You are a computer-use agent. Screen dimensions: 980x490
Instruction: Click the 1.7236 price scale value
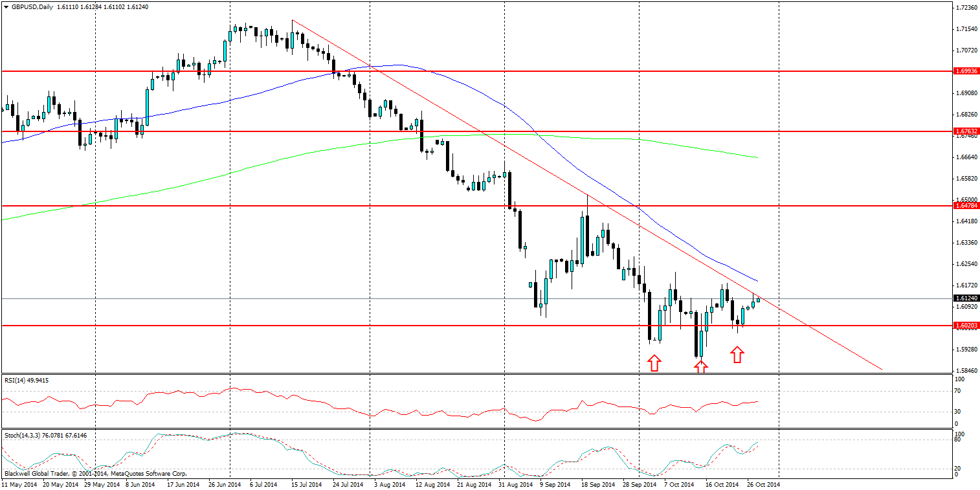coord(966,8)
